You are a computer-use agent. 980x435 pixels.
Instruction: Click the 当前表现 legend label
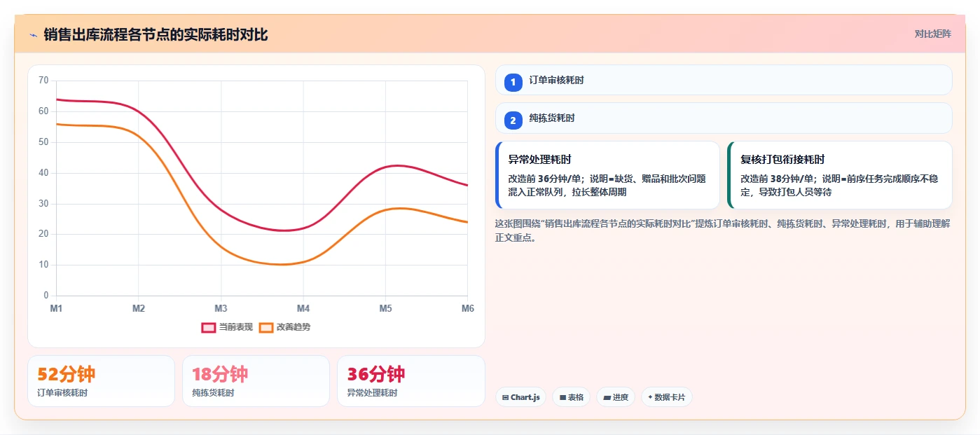point(236,327)
